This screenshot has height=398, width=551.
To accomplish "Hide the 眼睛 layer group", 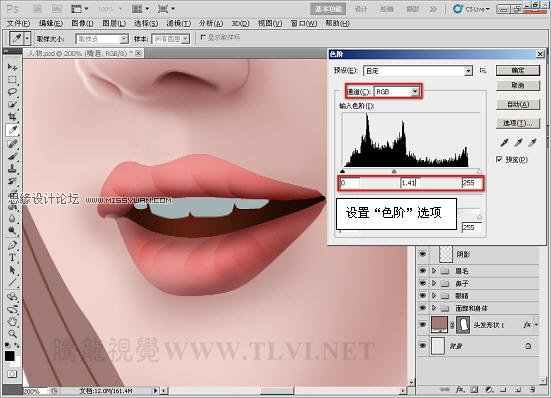I will (x=423, y=295).
